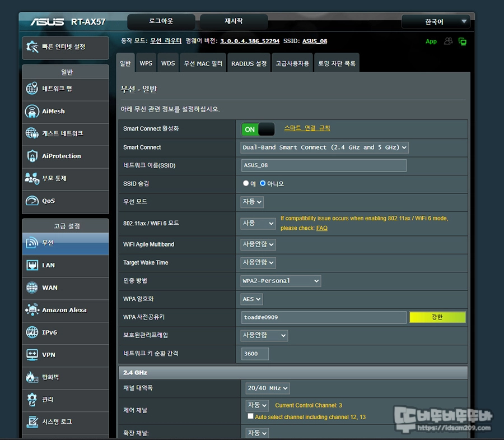The height and width of the screenshot is (440, 504).
Task: Click the Current Control Channel: 3 text
Action: [309, 405]
